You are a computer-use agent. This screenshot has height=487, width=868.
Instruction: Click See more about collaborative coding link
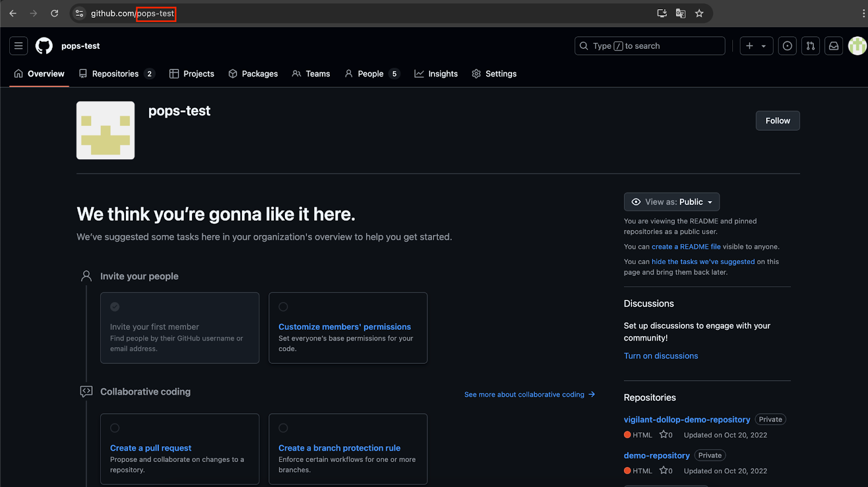[x=529, y=394]
